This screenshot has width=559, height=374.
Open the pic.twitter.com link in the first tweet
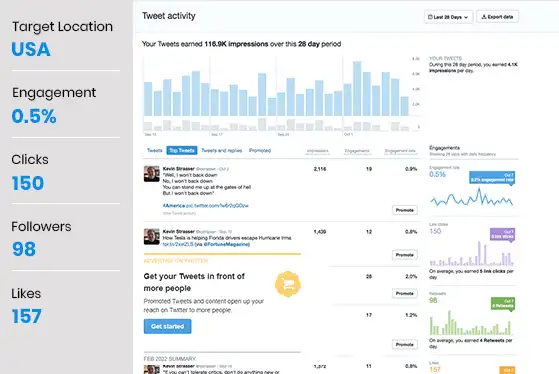coord(217,206)
